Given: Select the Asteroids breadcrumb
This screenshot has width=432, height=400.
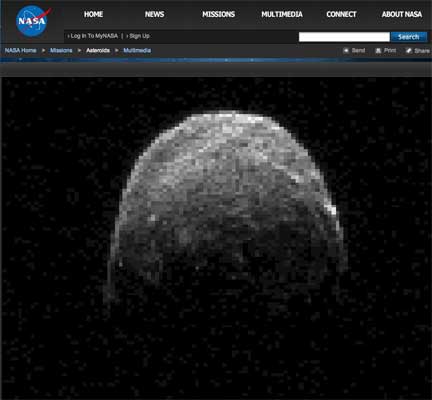Looking at the screenshot, I should 98,50.
